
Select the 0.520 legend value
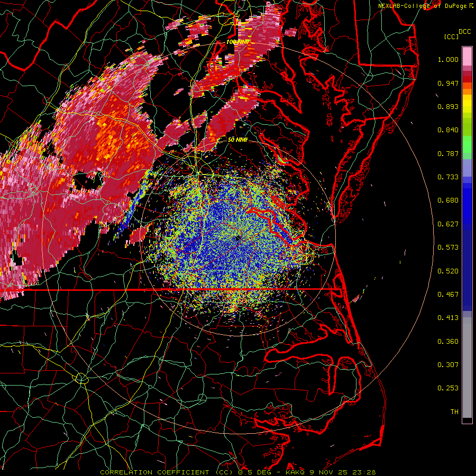448,271
